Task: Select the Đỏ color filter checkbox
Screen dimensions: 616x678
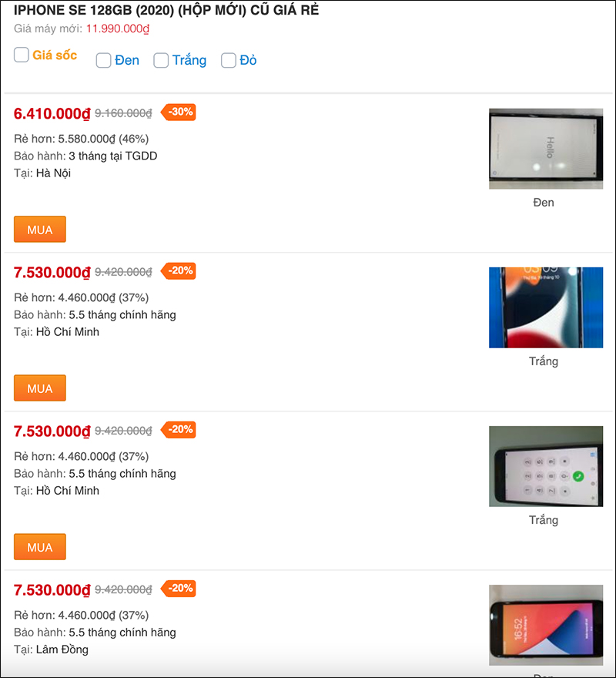Action: [228, 61]
